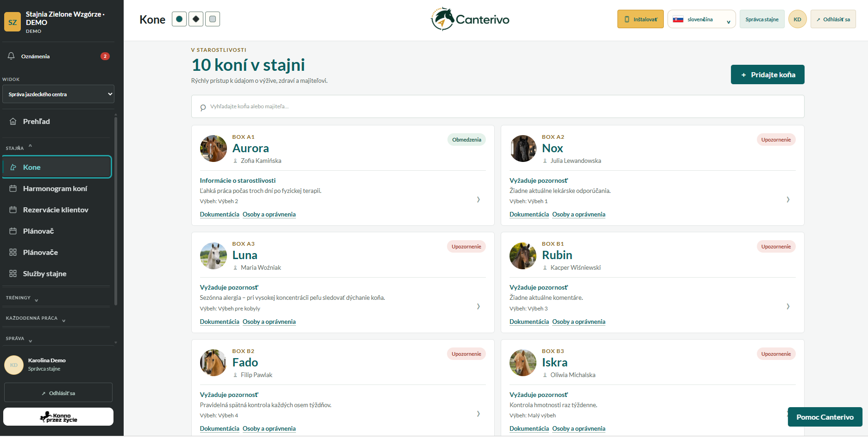Click the Pridajte koňa button
The width and height of the screenshot is (868, 440).
point(767,74)
